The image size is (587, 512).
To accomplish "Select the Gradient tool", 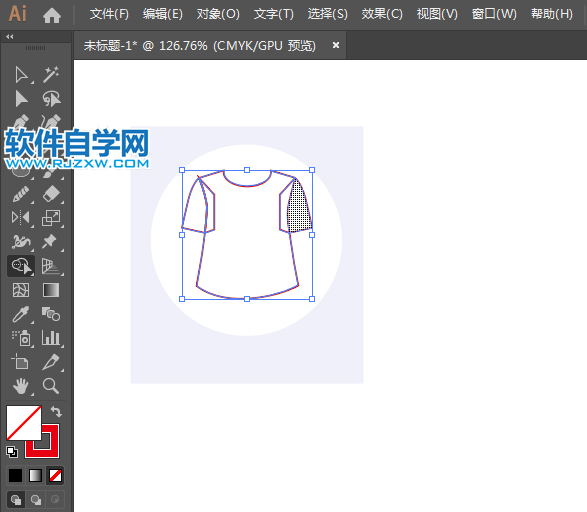I will [51, 290].
